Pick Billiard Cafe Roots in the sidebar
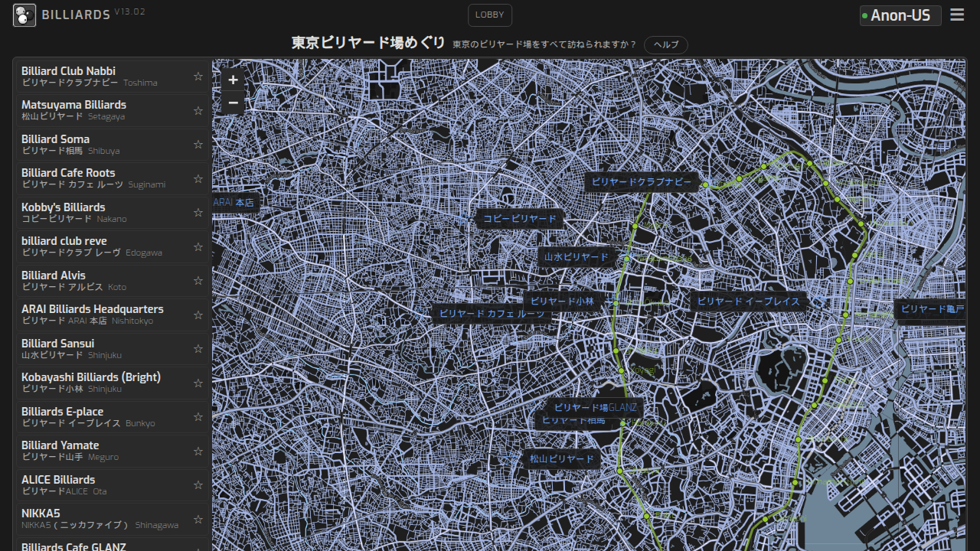Screen dimensions: 980x551 point(113,178)
